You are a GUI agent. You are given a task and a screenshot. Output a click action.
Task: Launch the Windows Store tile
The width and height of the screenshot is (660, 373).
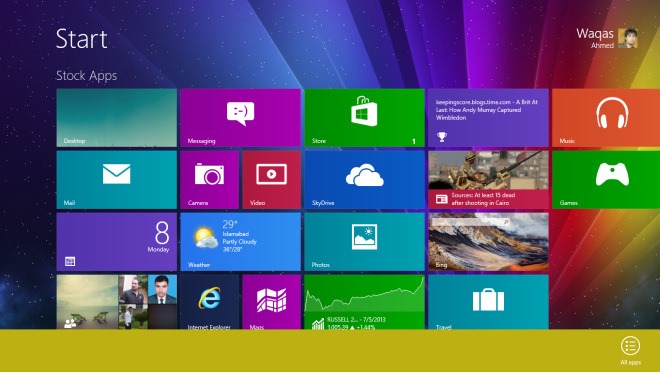365,117
